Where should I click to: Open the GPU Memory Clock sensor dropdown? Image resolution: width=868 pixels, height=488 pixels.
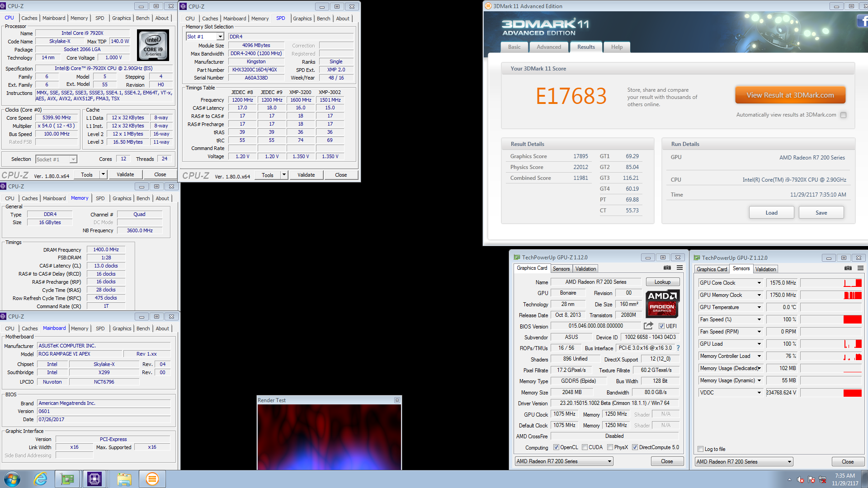759,295
